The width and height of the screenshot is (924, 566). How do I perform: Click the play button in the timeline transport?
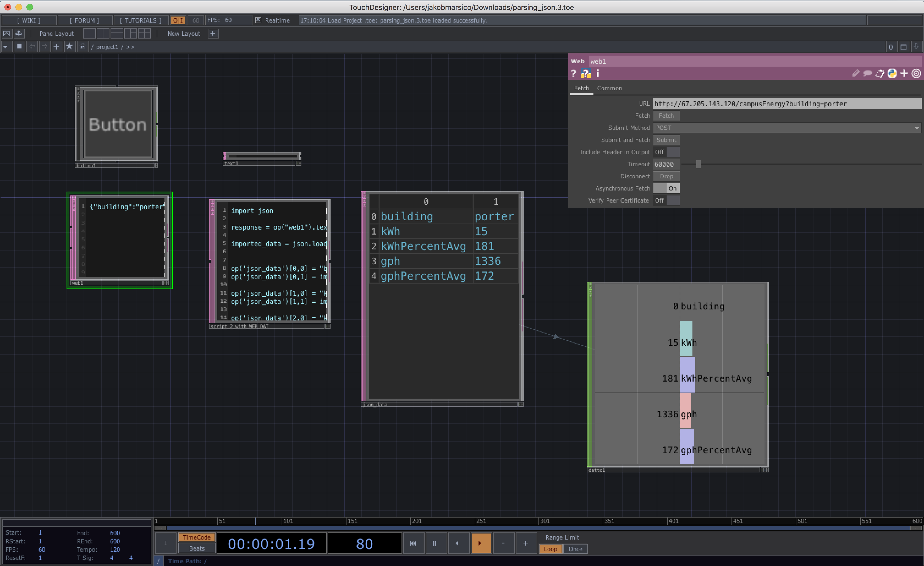point(481,543)
